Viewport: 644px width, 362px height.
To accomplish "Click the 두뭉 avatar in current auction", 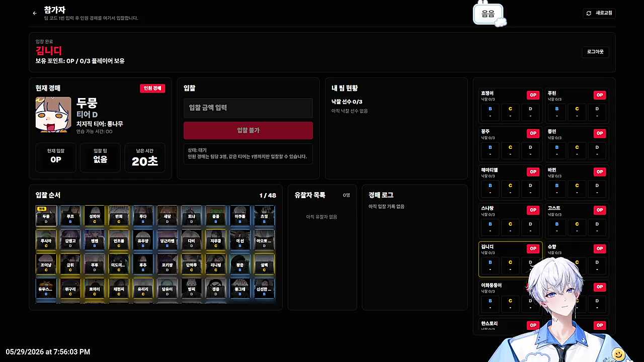I will click(53, 115).
